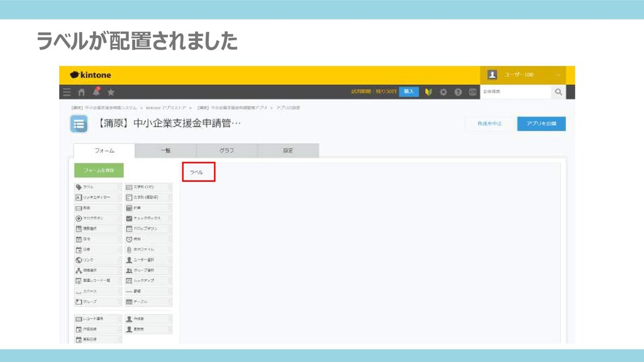Choose the 更新日時 field type
Image resolution: width=644 pixels, height=362 pixels.
point(97,339)
